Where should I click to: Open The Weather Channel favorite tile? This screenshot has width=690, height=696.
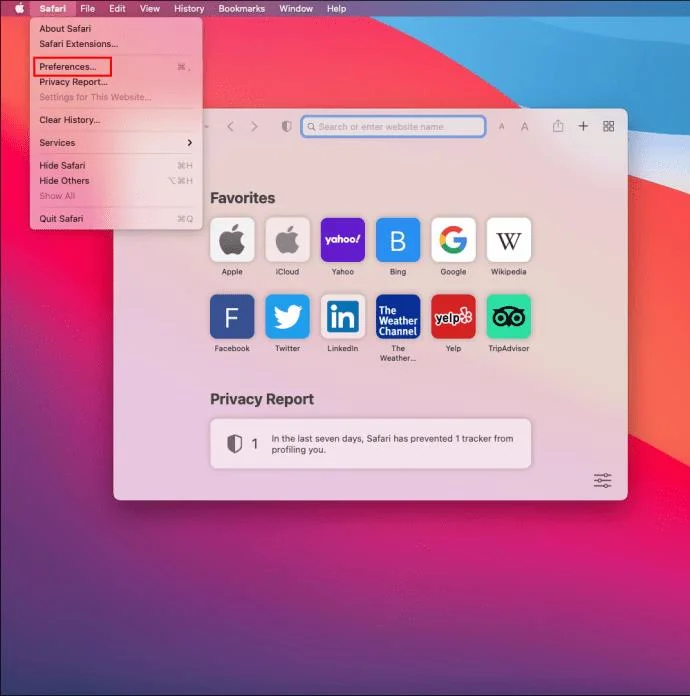[398, 316]
